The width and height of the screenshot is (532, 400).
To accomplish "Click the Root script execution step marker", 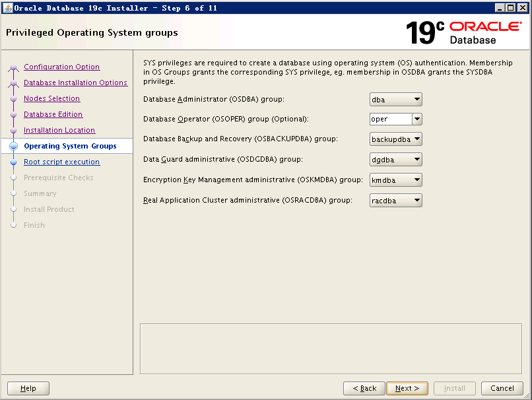I will [14, 162].
